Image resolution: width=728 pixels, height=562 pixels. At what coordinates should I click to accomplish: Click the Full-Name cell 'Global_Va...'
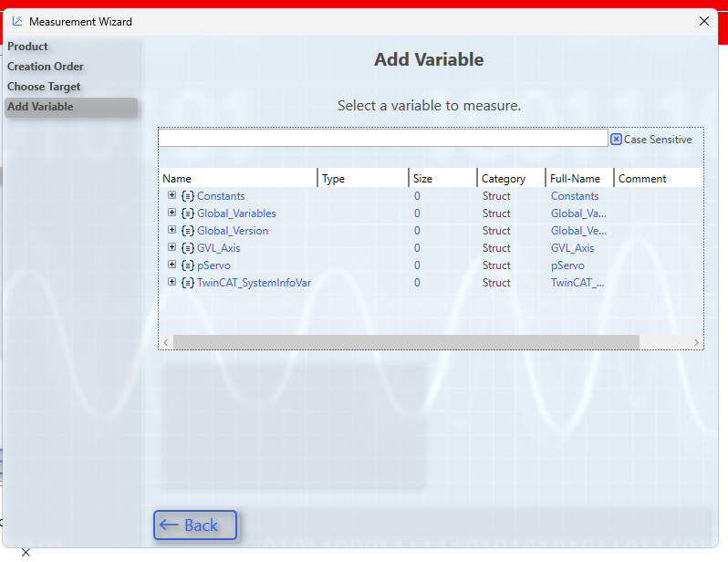[x=578, y=213]
